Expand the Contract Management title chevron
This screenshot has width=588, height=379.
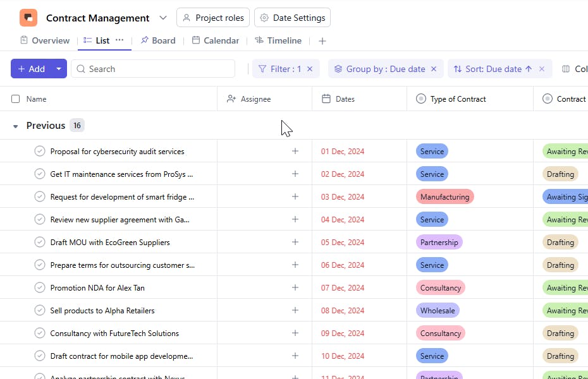(163, 18)
